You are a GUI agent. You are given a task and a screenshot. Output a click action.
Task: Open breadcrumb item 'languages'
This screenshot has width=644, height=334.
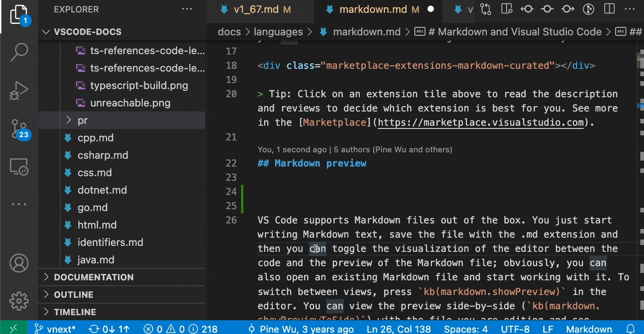pos(278,31)
